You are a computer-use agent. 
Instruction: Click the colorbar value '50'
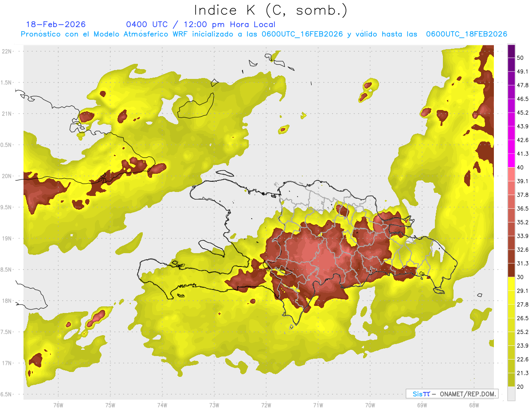pos(520,58)
